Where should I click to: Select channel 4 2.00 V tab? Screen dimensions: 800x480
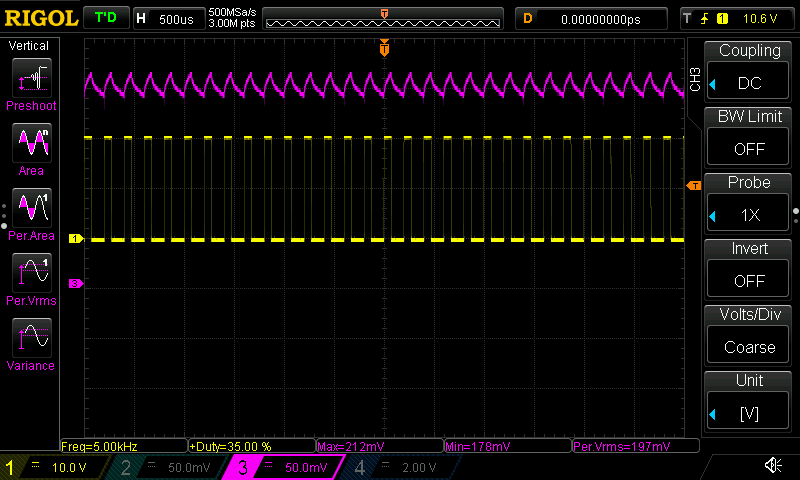point(401,467)
